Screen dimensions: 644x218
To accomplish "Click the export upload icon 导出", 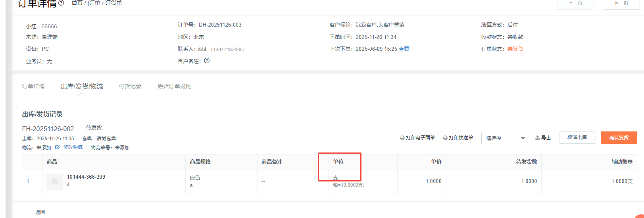I will [x=538, y=138].
